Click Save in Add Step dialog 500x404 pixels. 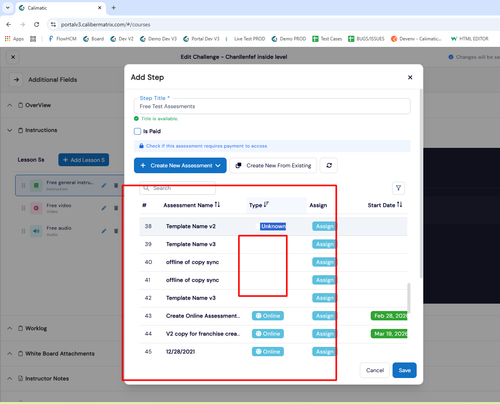click(x=404, y=370)
